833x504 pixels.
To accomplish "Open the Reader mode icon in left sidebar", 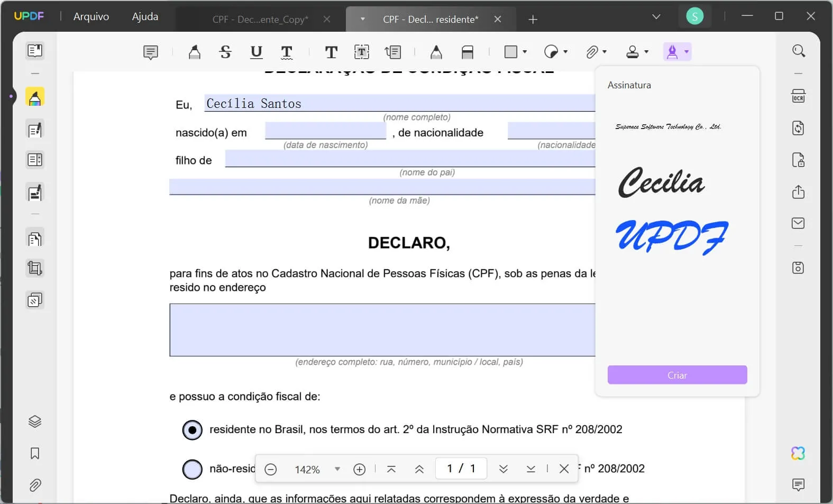I will tap(35, 51).
